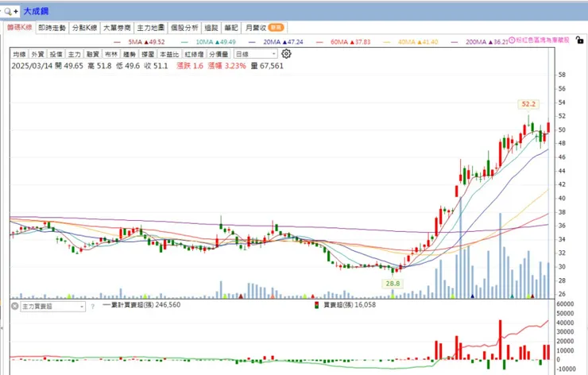This screenshot has height=375, width=588.
Task: Click the 20MA legend label
Action: tap(283, 42)
